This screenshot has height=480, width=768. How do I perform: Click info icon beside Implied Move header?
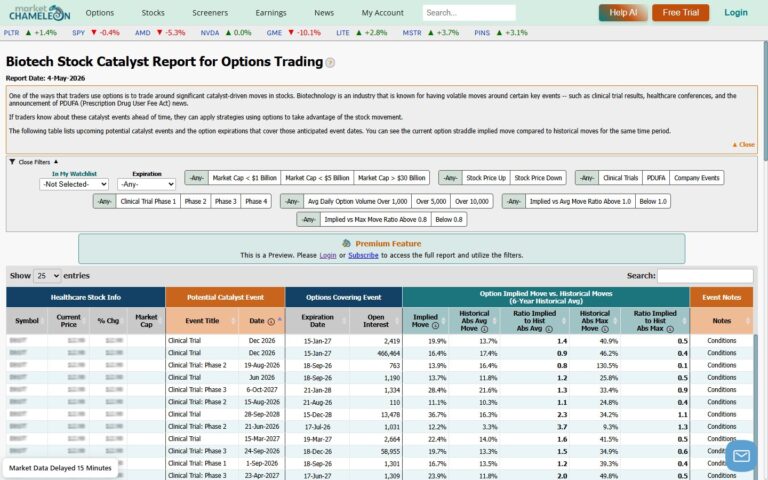point(435,325)
